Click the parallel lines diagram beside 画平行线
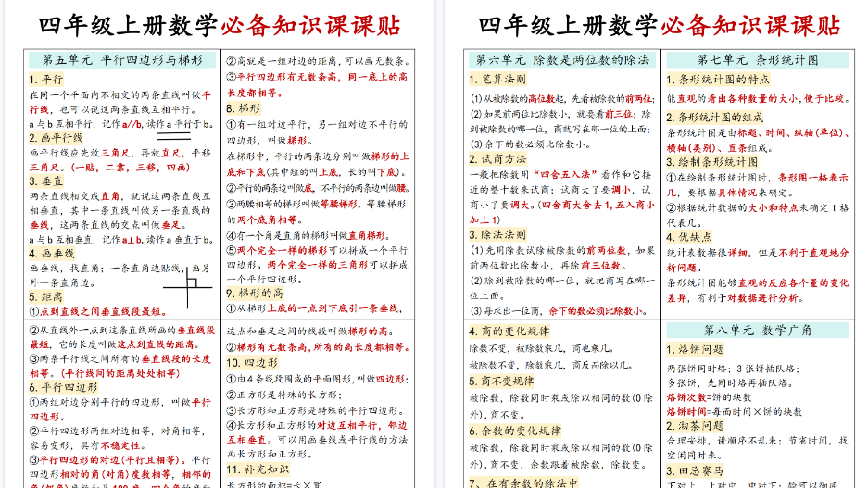 (x=174, y=136)
